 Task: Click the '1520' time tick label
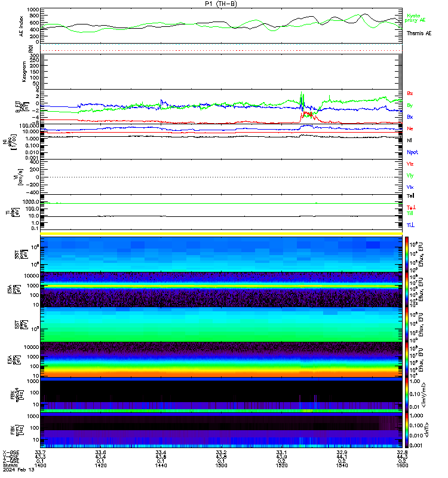(x=281, y=465)
